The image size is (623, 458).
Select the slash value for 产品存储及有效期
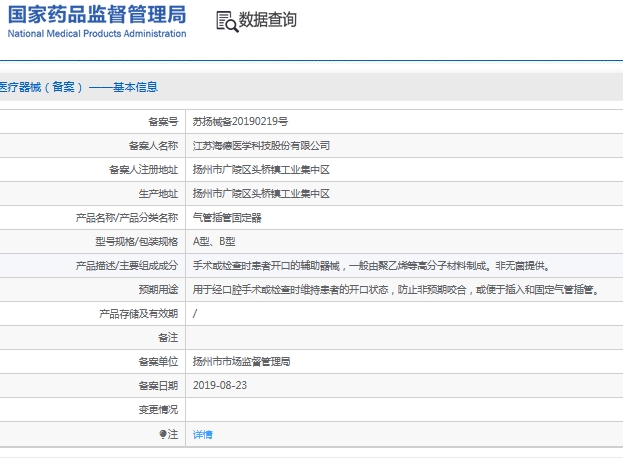click(195, 314)
